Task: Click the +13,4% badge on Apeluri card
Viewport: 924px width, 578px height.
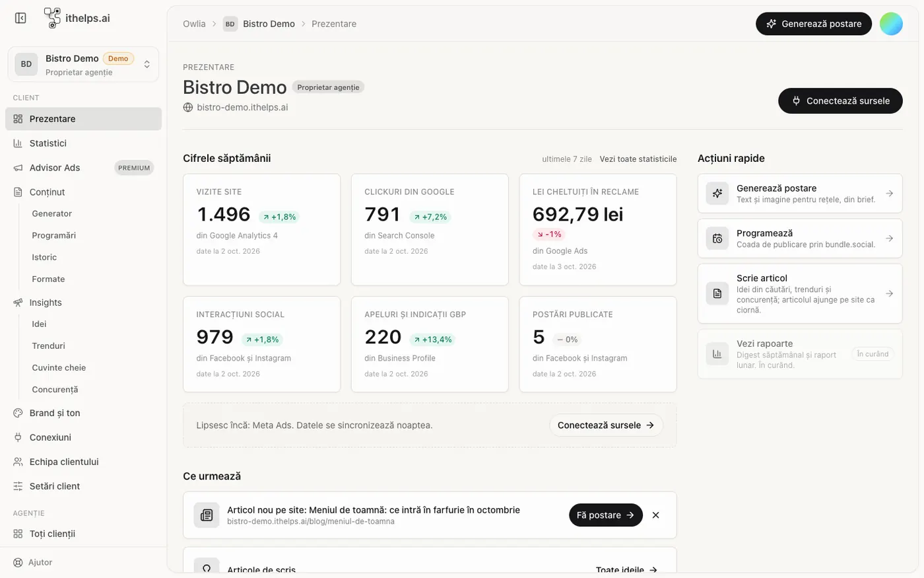Action: pos(433,340)
